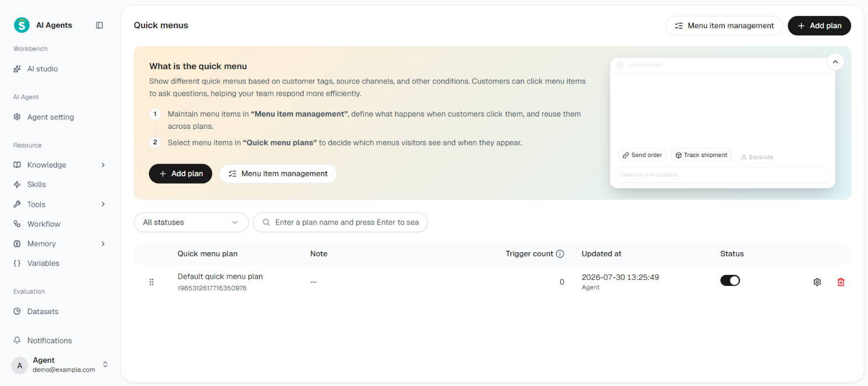Image resolution: width=868 pixels, height=386 pixels.
Task: Open AI studio sparkle icon
Action: coord(17,69)
